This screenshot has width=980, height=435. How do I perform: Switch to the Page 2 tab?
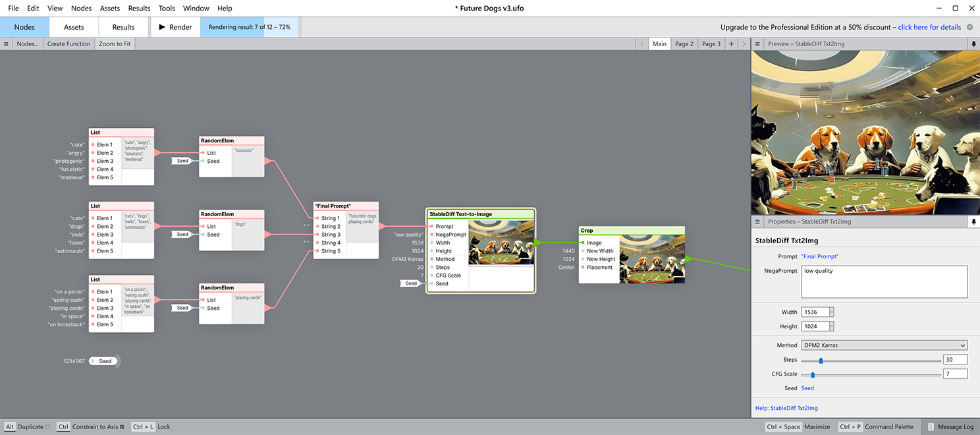pyautogui.click(x=684, y=44)
